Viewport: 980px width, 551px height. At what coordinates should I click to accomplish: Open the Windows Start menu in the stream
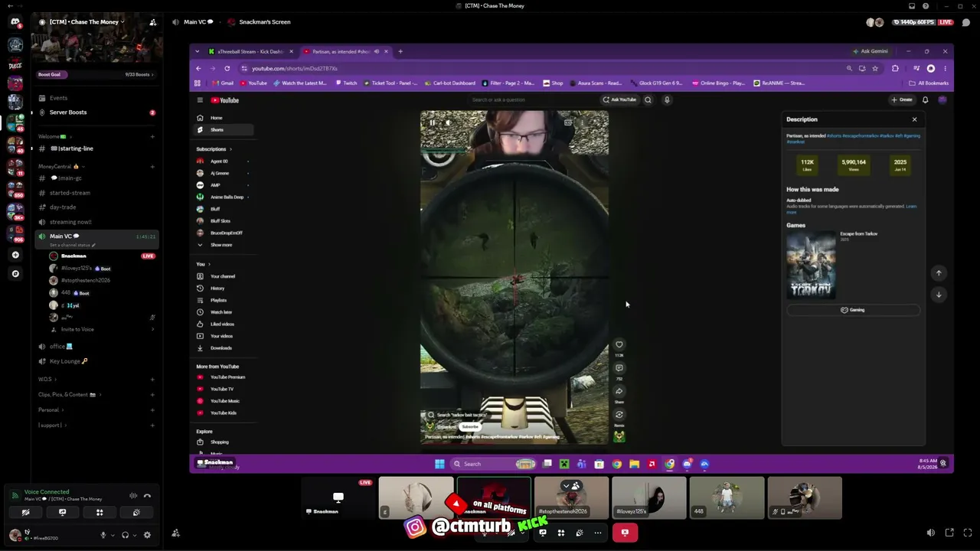point(439,464)
